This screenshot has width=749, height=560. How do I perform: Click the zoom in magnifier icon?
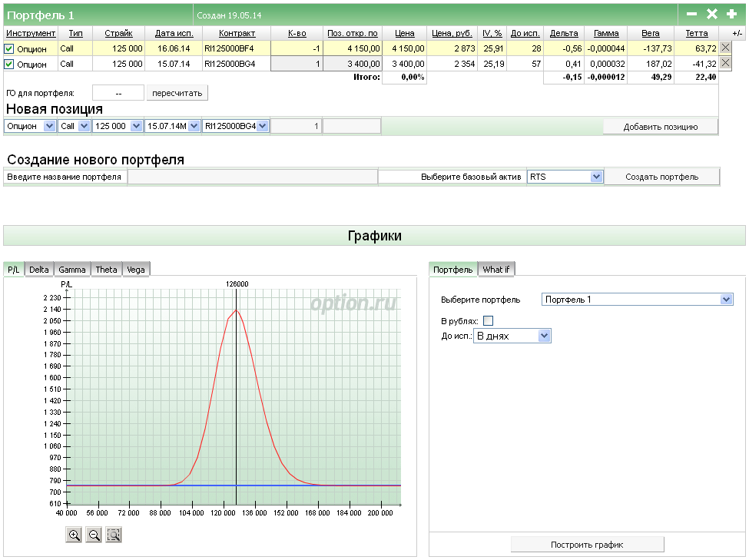(x=75, y=535)
